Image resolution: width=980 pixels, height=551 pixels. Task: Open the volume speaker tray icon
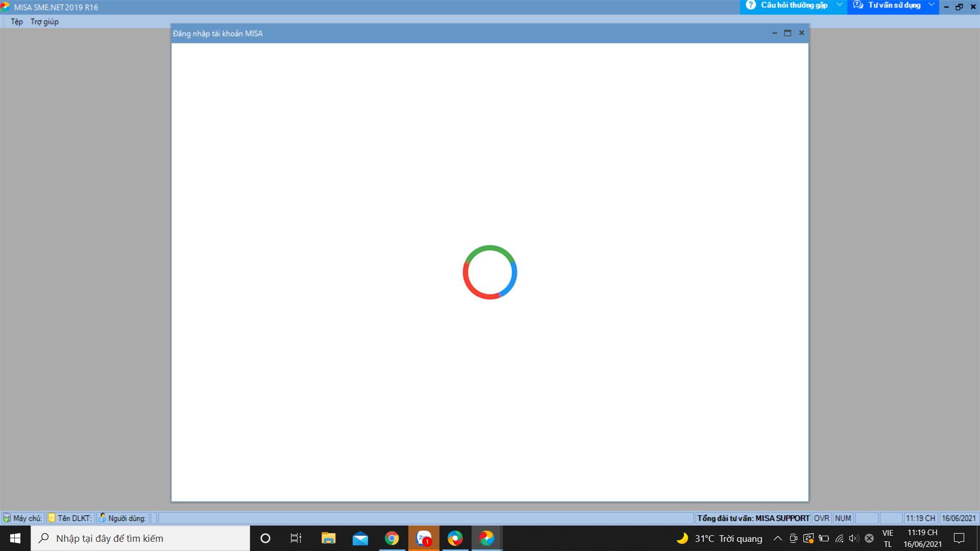[x=854, y=538]
